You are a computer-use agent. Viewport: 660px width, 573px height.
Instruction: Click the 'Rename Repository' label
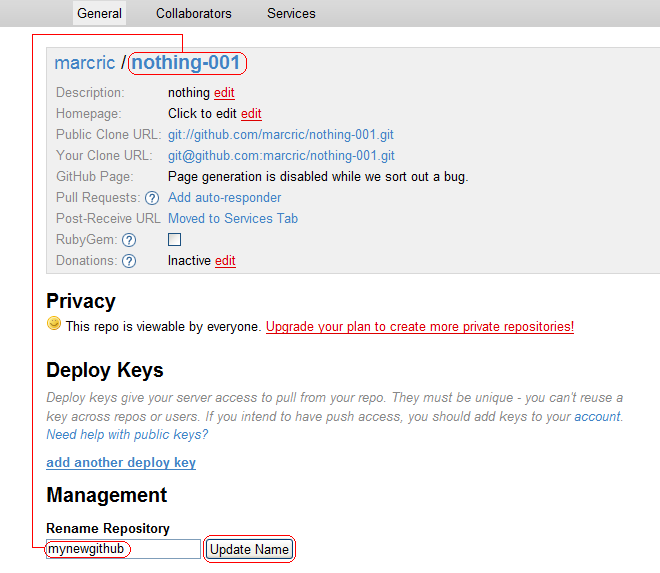click(x=108, y=528)
